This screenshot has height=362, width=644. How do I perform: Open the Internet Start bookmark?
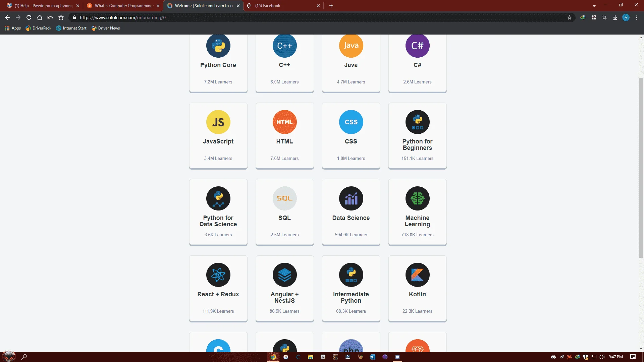[x=71, y=28]
